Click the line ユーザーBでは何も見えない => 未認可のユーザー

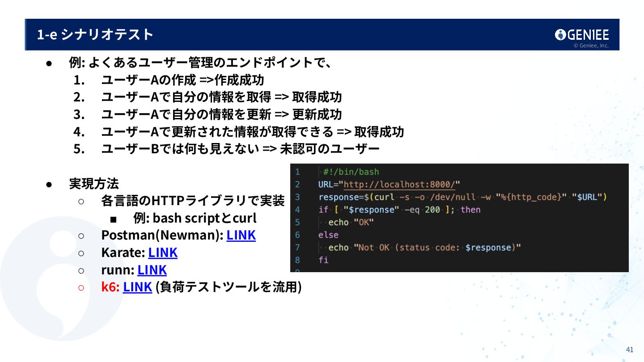point(240,149)
